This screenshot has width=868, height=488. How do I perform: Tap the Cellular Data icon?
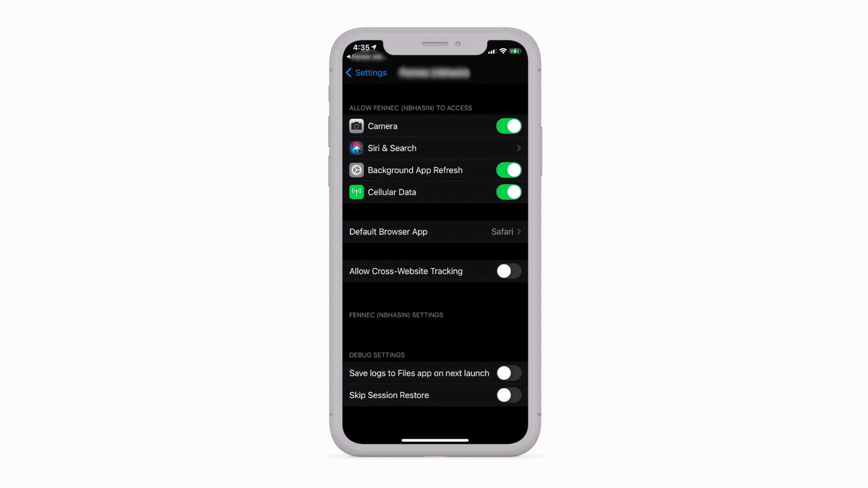[356, 192]
